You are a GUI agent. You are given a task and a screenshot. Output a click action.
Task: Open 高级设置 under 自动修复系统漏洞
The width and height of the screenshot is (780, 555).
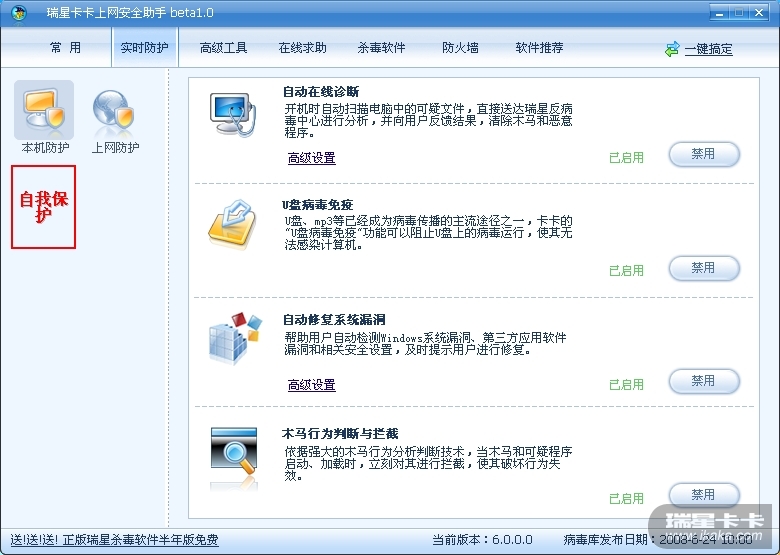pyautogui.click(x=311, y=385)
